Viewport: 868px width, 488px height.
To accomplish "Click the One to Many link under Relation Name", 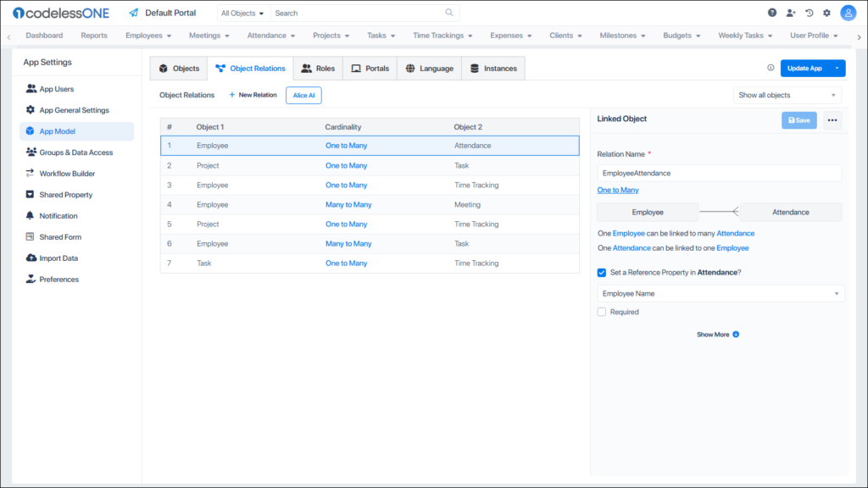I will point(618,190).
